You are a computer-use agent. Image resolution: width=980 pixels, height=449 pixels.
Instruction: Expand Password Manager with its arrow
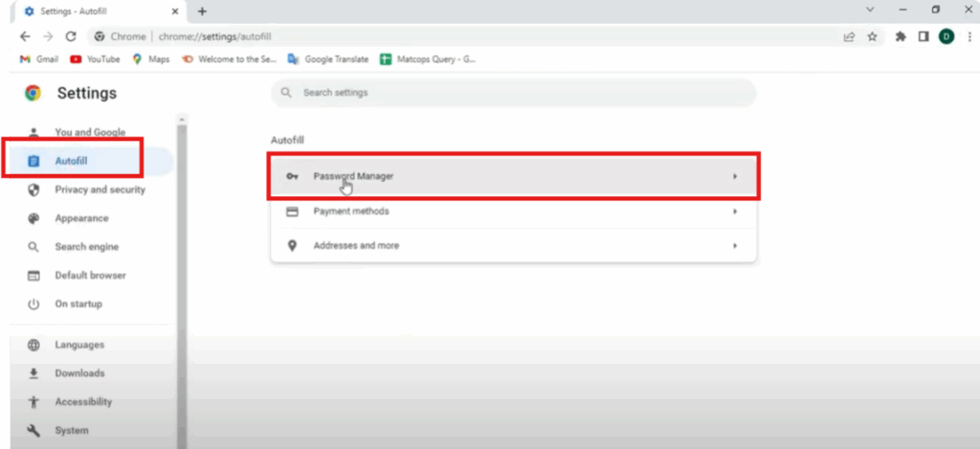pos(735,176)
